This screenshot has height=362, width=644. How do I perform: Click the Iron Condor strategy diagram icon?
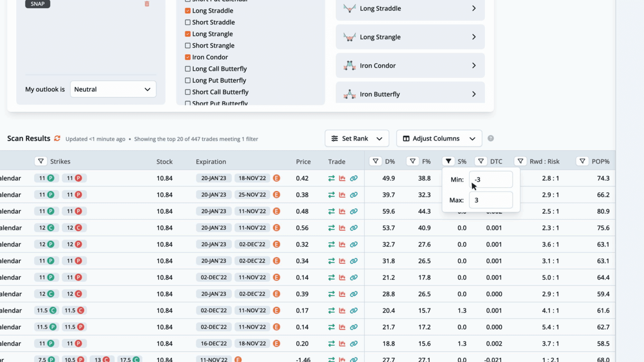349,66
